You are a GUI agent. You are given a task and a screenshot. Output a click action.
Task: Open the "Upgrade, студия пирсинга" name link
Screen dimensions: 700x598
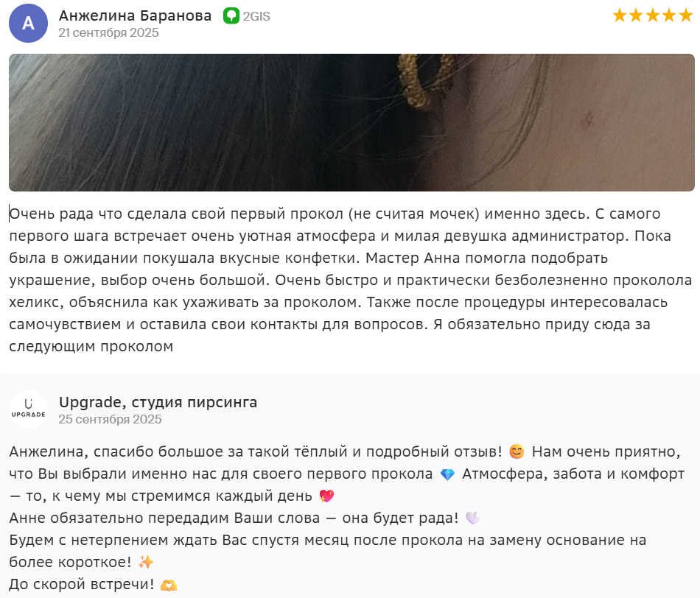pos(158,402)
